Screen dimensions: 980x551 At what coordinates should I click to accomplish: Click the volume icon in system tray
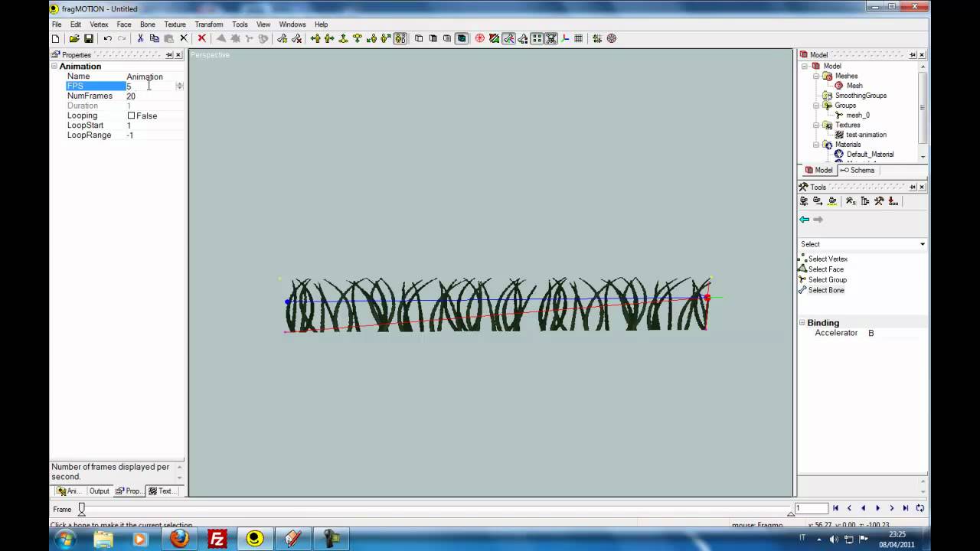tap(834, 539)
